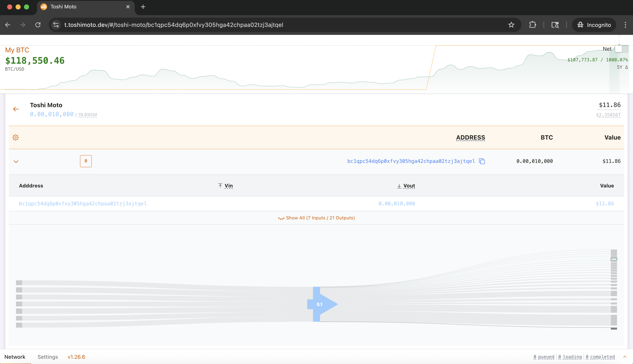
Task: Click the site information icon in address bar
Action: pos(56,25)
